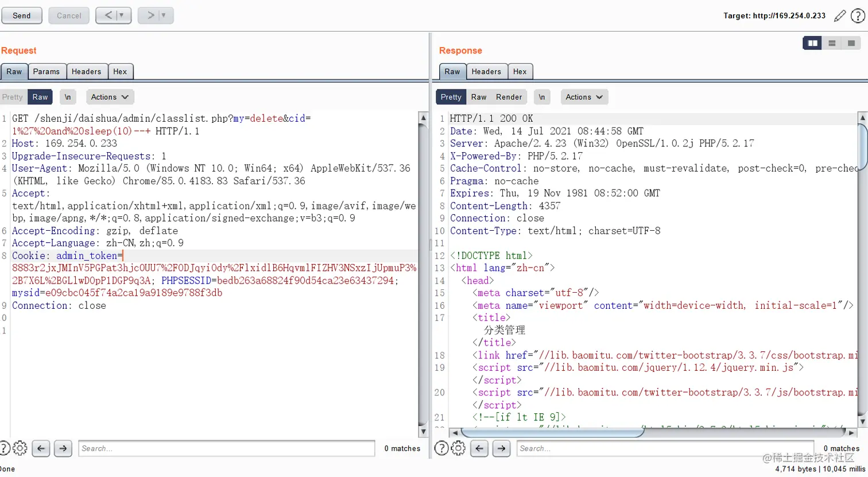Open the Response Headers tab

tap(486, 72)
